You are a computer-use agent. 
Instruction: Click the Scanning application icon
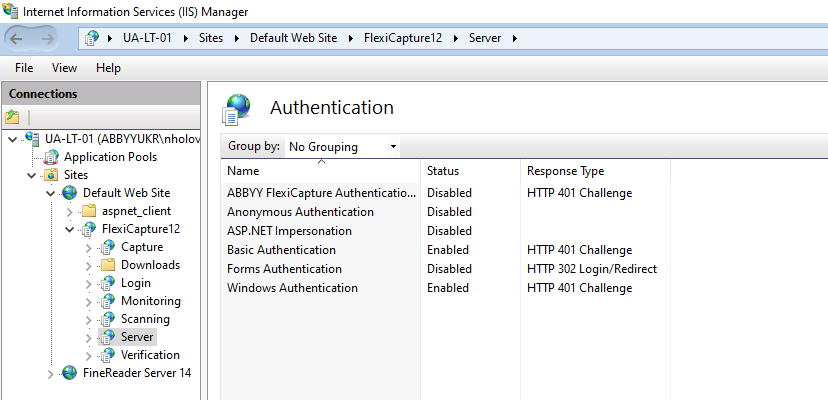(108, 319)
